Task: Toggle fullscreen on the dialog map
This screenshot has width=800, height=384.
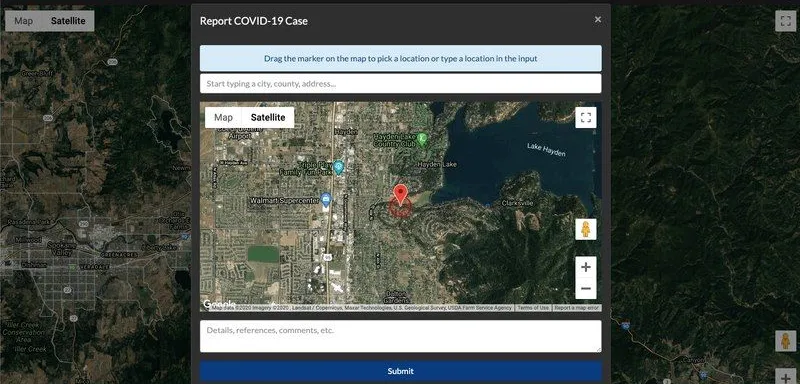Action: [x=586, y=118]
